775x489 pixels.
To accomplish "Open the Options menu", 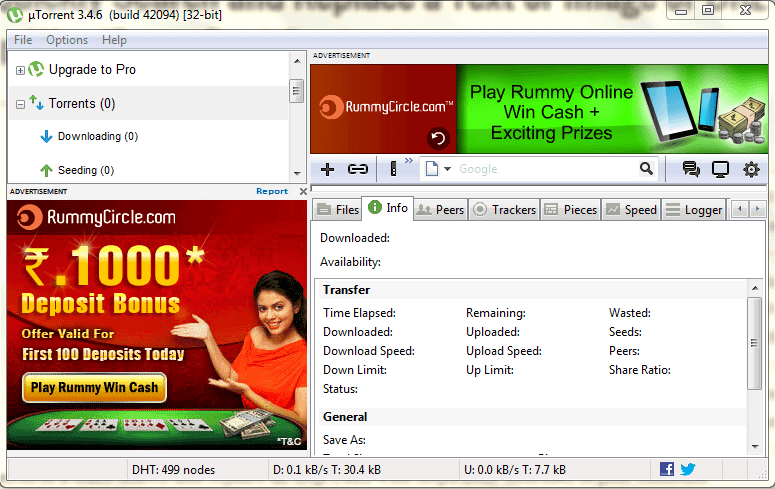I will [67, 40].
